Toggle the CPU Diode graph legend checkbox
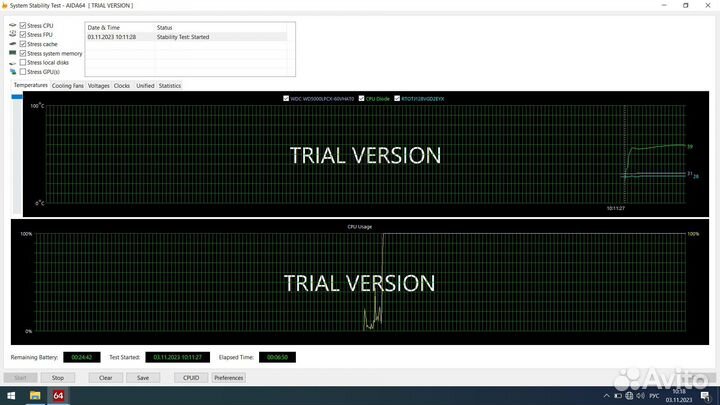 [x=361, y=98]
